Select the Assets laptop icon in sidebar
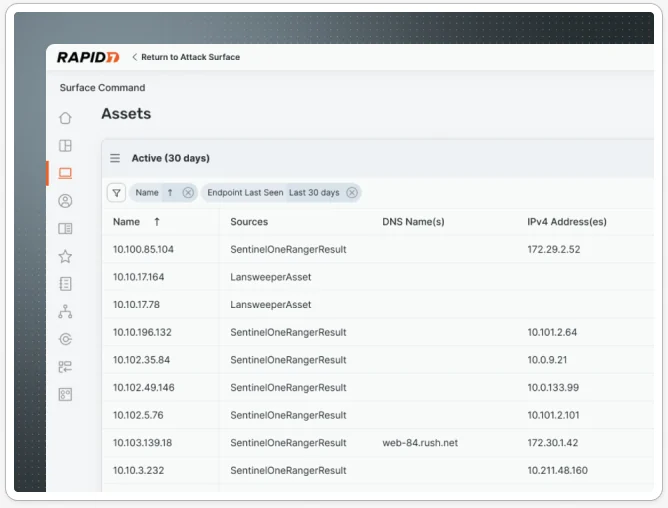Image resolution: width=668 pixels, height=508 pixels. coord(65,173)
